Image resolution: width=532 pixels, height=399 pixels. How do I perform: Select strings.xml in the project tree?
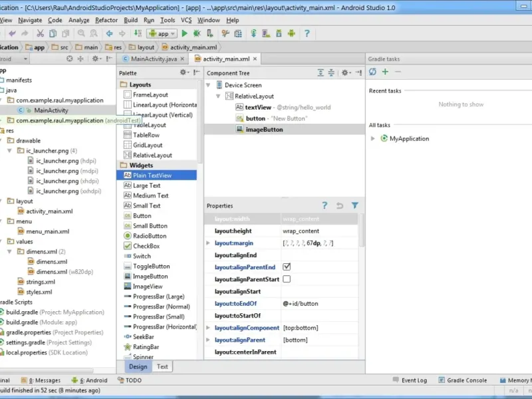pos(40,282)
